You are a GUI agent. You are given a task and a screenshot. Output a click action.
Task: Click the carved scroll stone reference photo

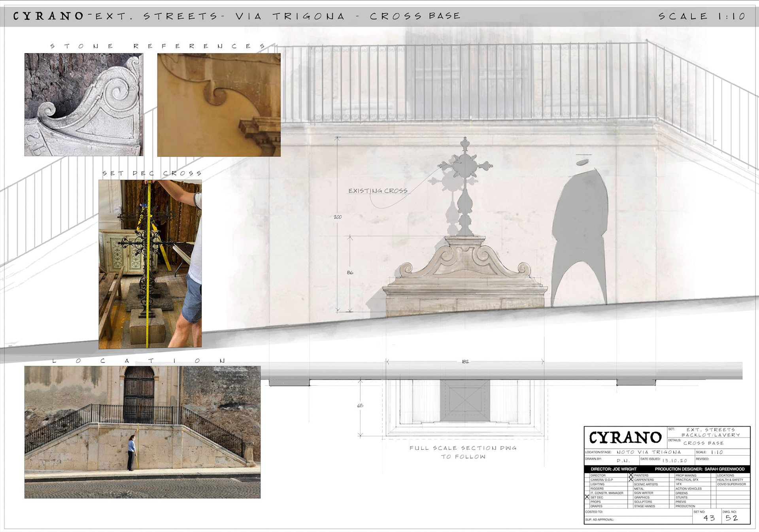pyautogui.click(x=84, y=105)
